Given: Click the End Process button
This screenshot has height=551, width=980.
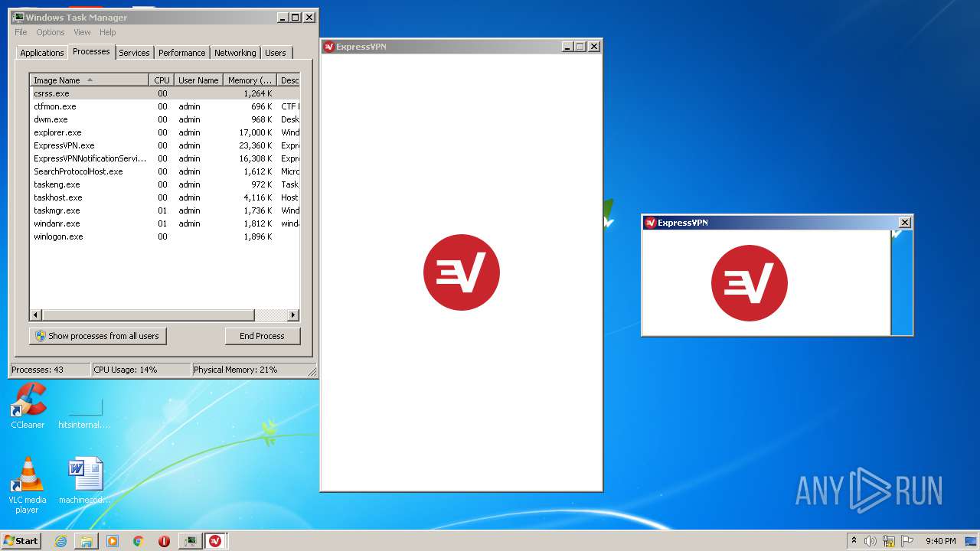Looking at the screenshot, I should point(263,336).
